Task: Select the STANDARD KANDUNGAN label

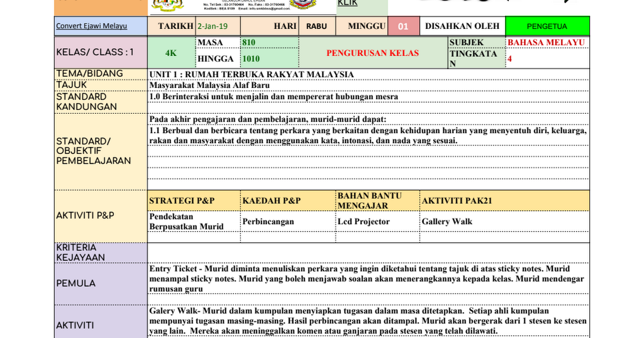Action: tap(101, 101)
